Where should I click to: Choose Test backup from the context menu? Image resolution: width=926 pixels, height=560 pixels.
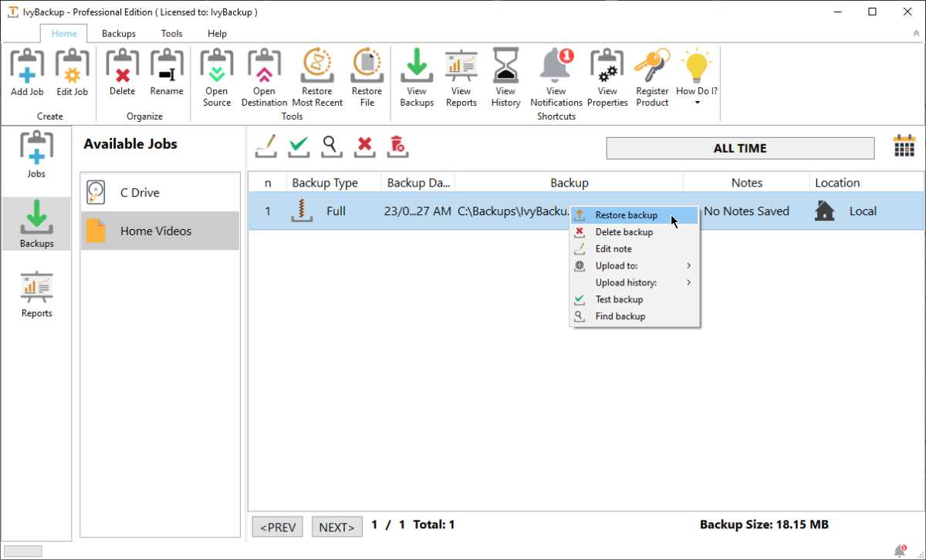[618, 299]
